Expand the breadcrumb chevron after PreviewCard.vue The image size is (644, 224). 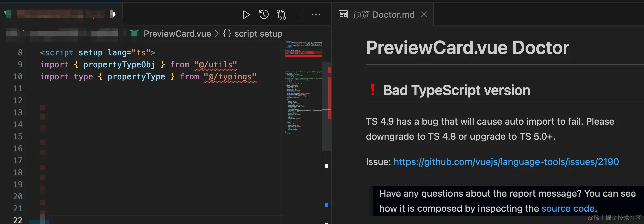click(x=217, y=34)
